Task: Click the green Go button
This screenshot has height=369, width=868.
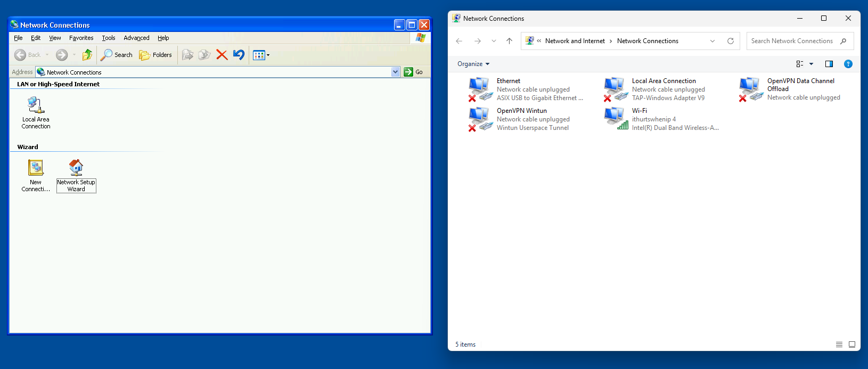Action: 414,72
